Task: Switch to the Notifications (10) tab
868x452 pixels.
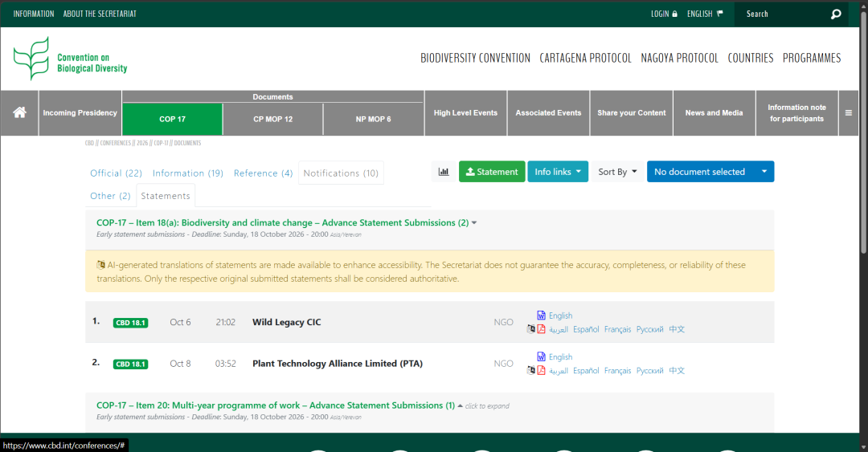Action: point(341,173)
